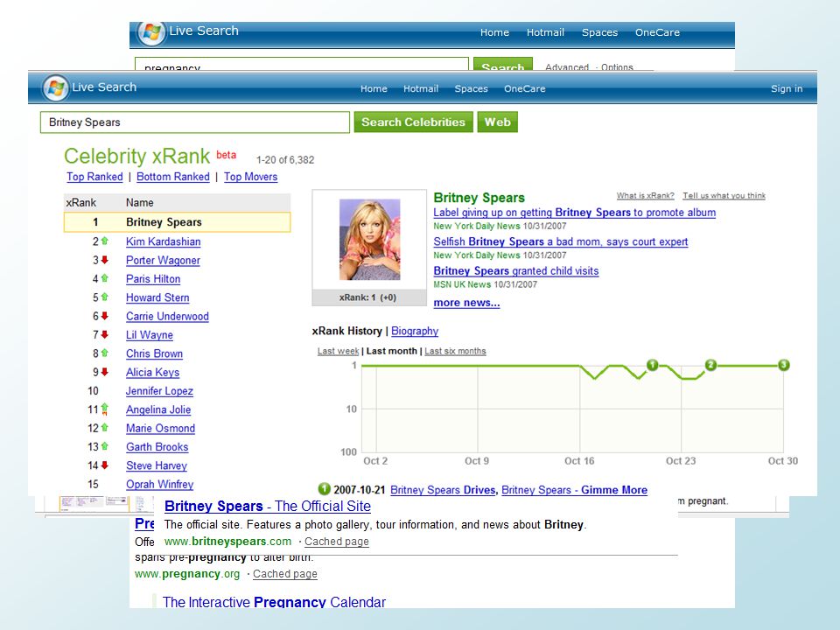Image resolution: width=840 pixels, height=630 pixels.
Task: Open Alicia Keys link
Action: [x=152, y=373]
